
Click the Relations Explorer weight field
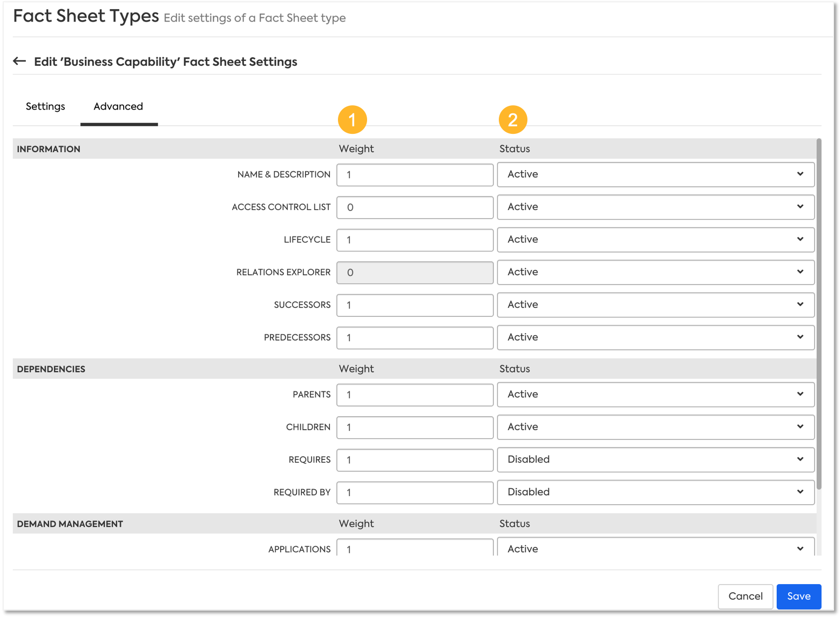(x=415, y=273)
